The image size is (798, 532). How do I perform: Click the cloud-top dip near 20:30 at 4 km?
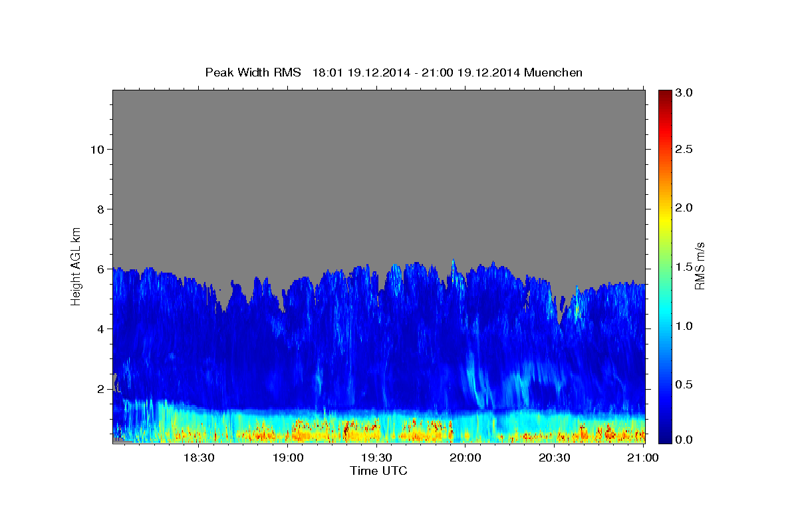click(561, 313)
